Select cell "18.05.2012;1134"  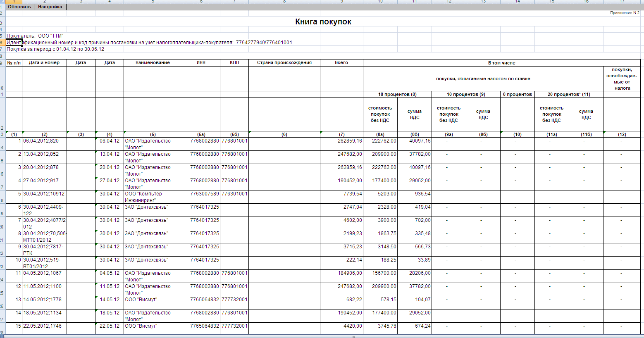point(44,316)
